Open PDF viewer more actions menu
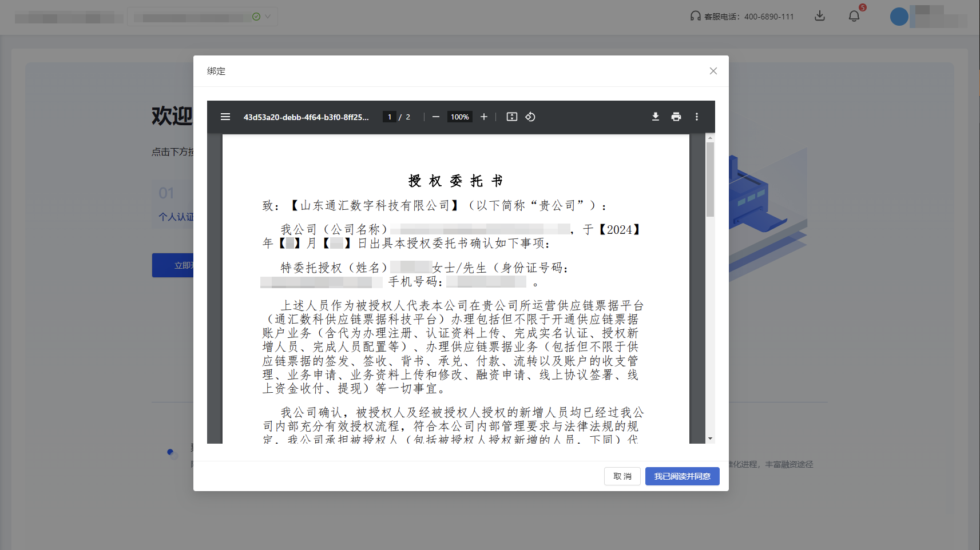This screenshot has width=980, height=550. point(697,117)
